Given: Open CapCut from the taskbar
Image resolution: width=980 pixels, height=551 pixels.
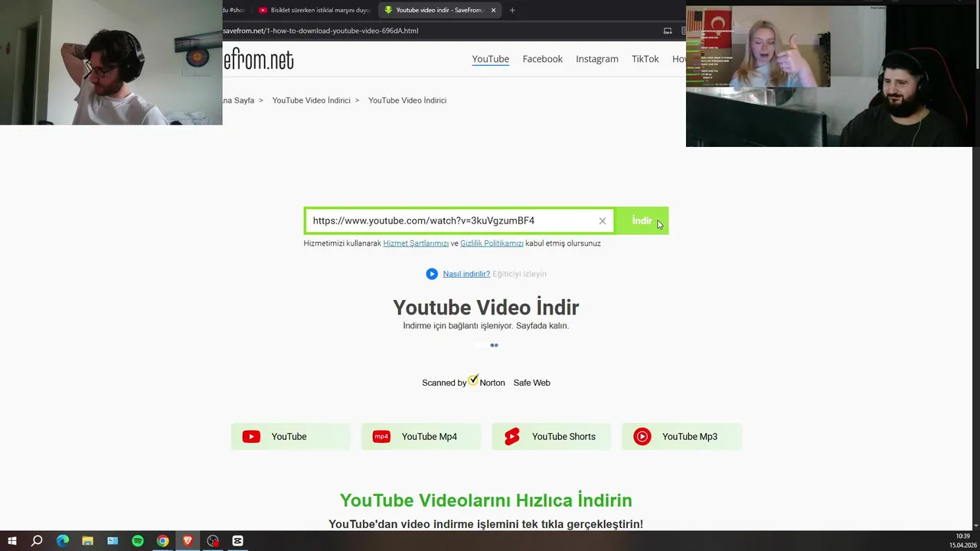Looking at the screenshot, I should pos(237,541).
